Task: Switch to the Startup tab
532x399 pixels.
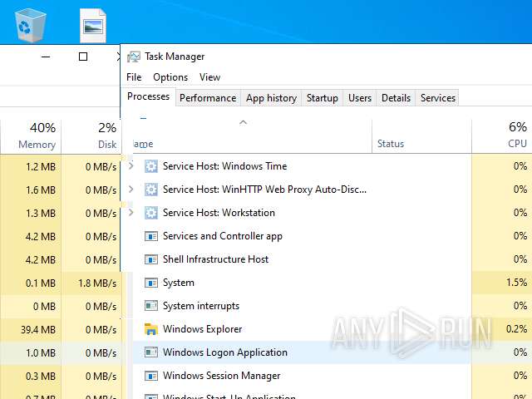Action: pyautogui.click(x=323, y=98)
